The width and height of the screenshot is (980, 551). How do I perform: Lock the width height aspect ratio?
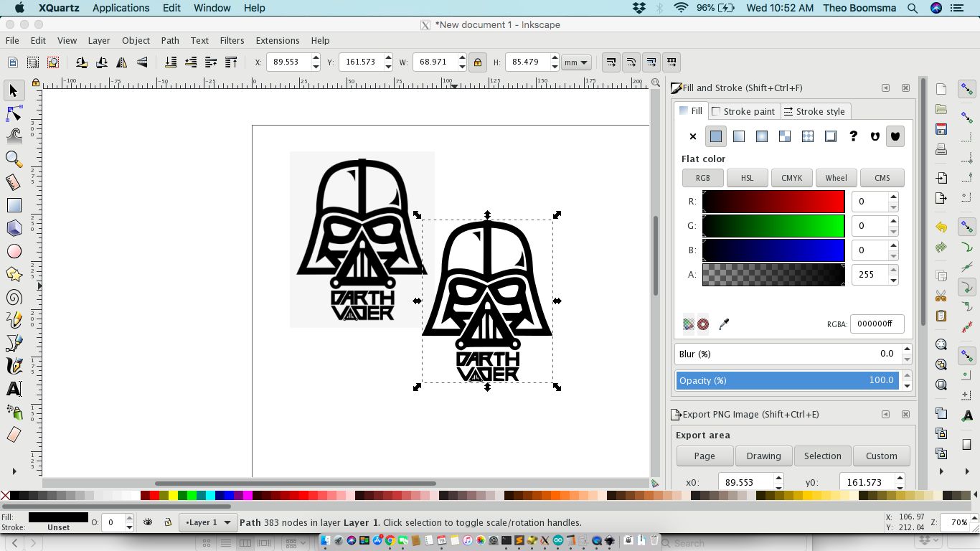tap(479, 62)
